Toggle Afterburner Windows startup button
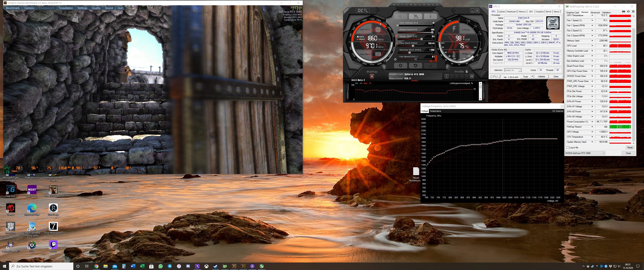Viewport: 644px width, 270px height. pos(372,76)
